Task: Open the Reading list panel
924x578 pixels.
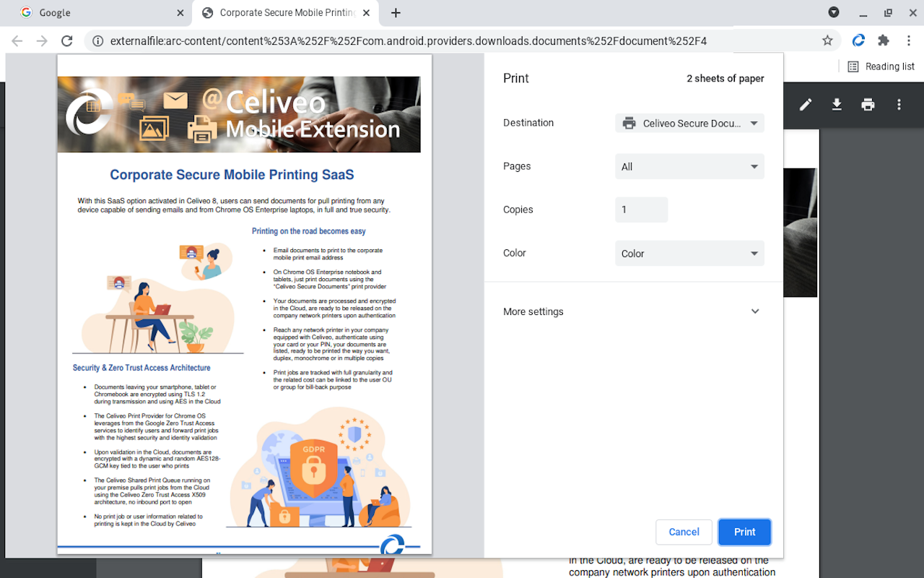Action: click(881, 66)
